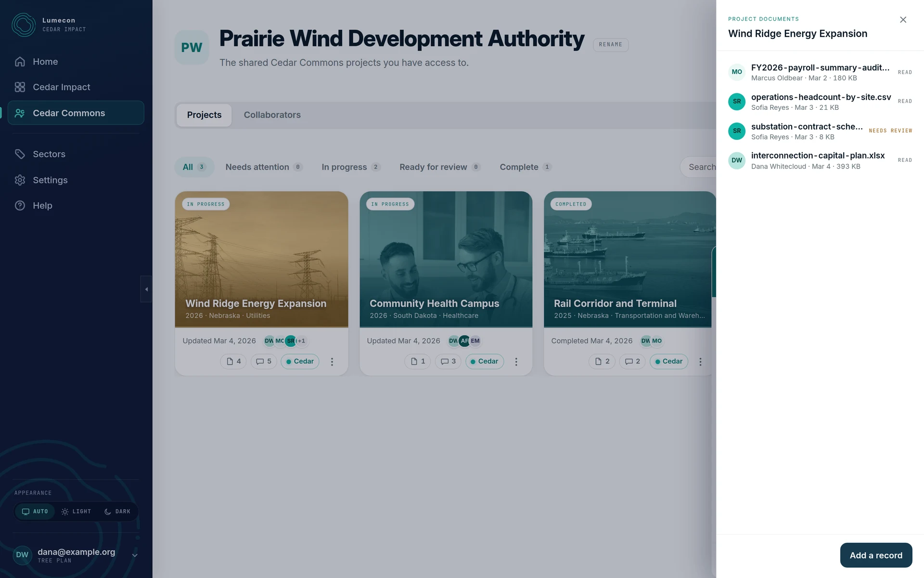Open Community Health Campus documents badge

click(418, 362)
